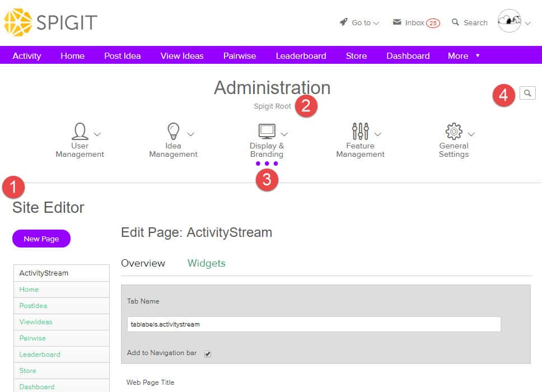Image resolution: width=542 pixels, height=392 pixels.
Task: Click the Edit Page: ActivityStream heading
Action: [x=197, y=232]
